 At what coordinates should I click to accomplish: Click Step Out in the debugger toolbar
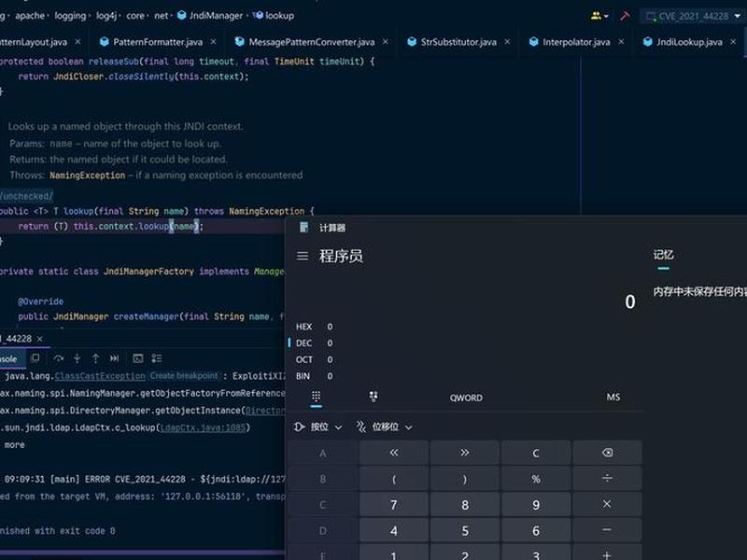click(x=96, y=358)
